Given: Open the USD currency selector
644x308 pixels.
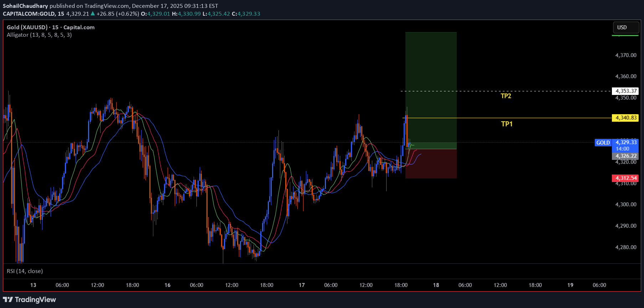Looking at the screenshot, I should tap(625, 27).
